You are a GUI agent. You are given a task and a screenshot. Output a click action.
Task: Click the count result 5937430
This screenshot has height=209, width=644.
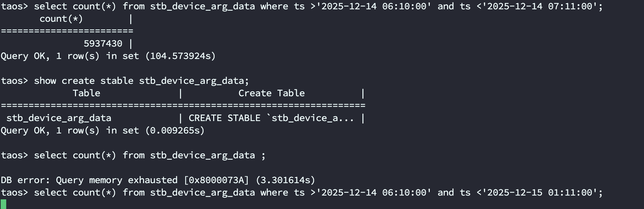click(103, 43)
